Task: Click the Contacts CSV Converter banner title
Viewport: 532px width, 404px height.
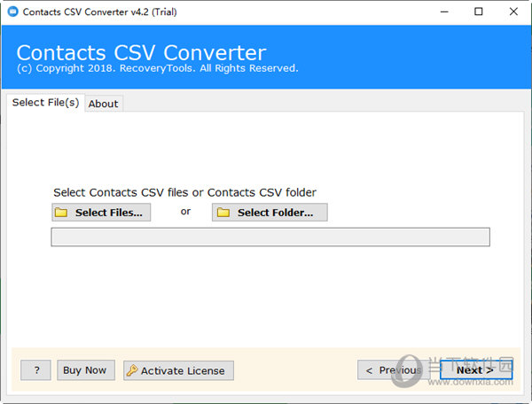Action: (x=141, y=53)
